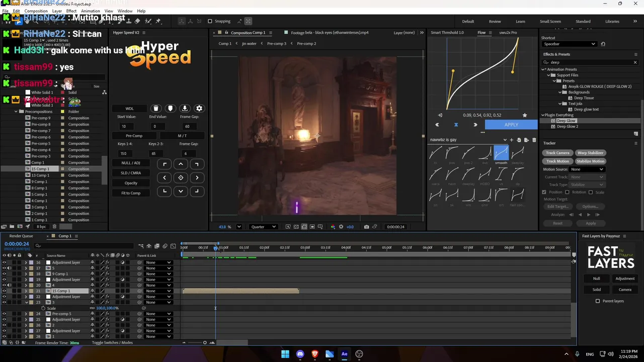This screenshot has width=644, height=362.
Task: Delete the Flow preset with the trash icon
Action: coord(534,140)
